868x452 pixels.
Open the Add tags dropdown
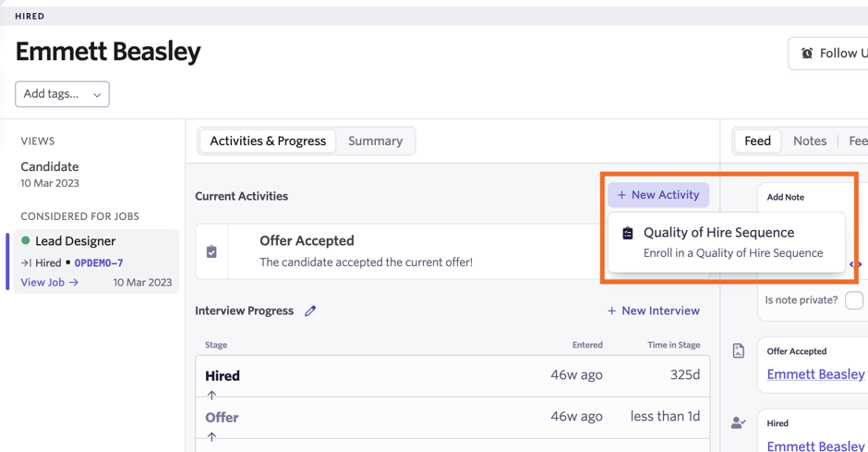pyautogui.click(x=62, y=94)
